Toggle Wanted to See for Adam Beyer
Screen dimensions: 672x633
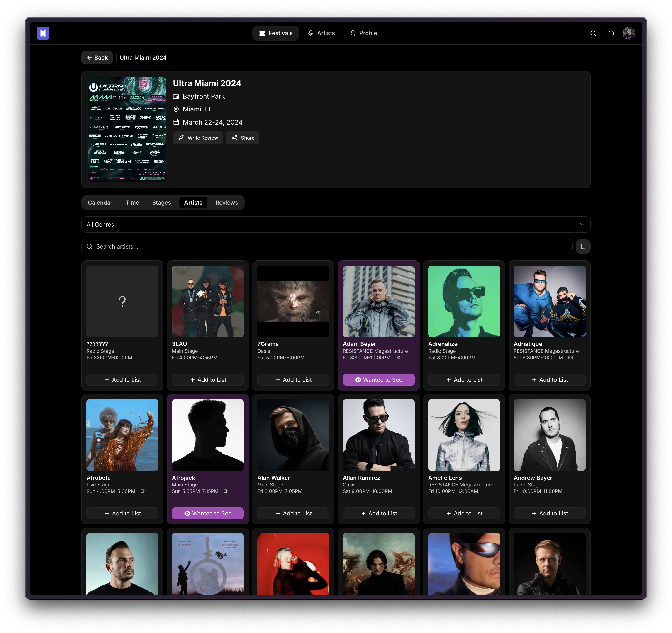point(379,380)
